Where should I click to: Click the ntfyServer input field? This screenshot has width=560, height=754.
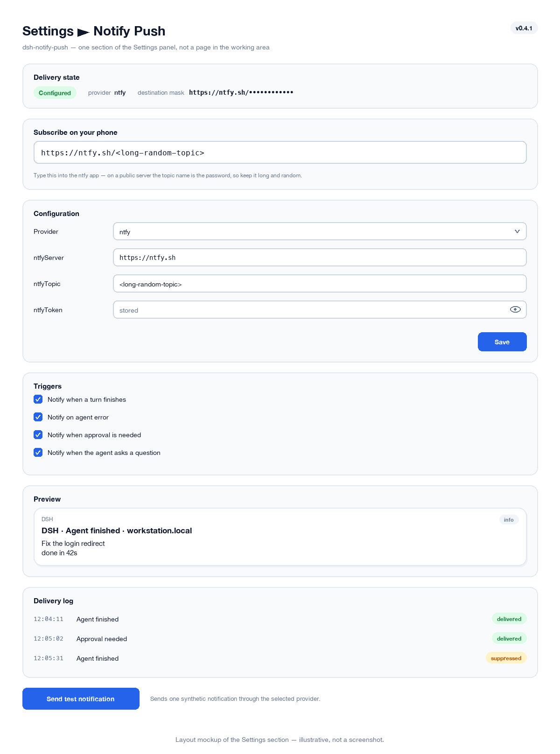pos(320,258)
